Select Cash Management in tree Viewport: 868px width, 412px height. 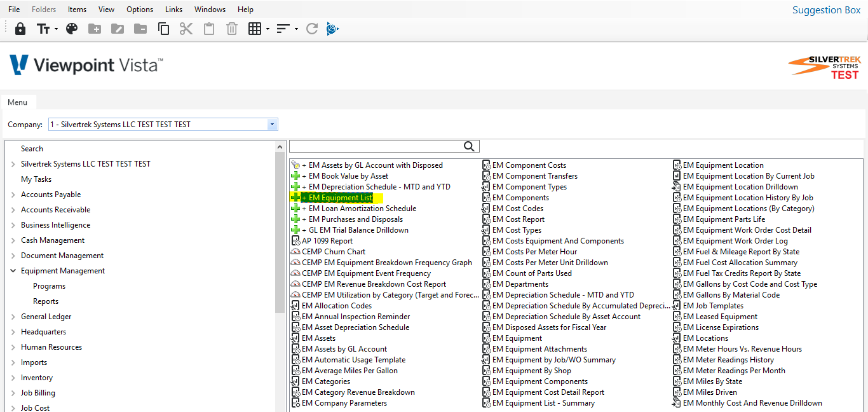click(53, 240)
